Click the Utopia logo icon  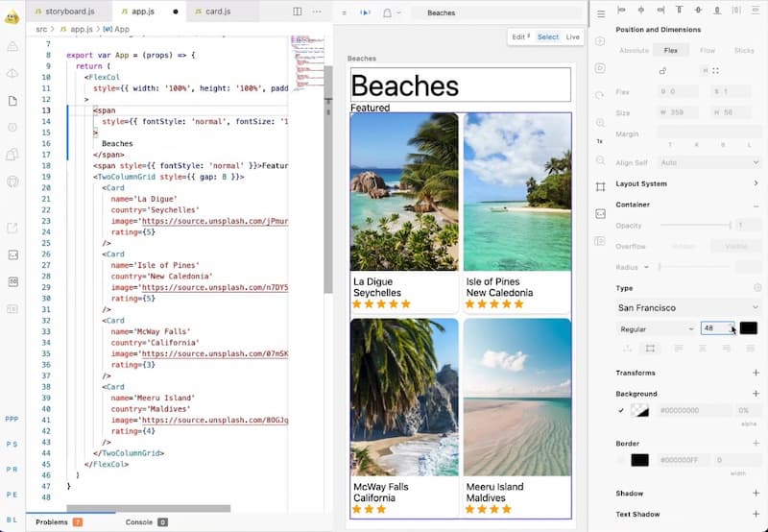[12, 17]
